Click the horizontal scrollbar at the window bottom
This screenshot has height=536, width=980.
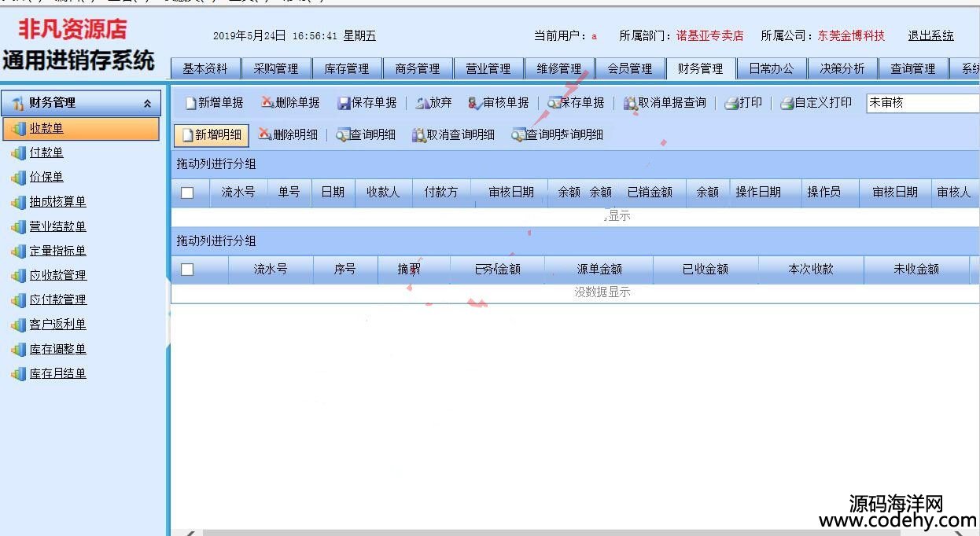551,532
